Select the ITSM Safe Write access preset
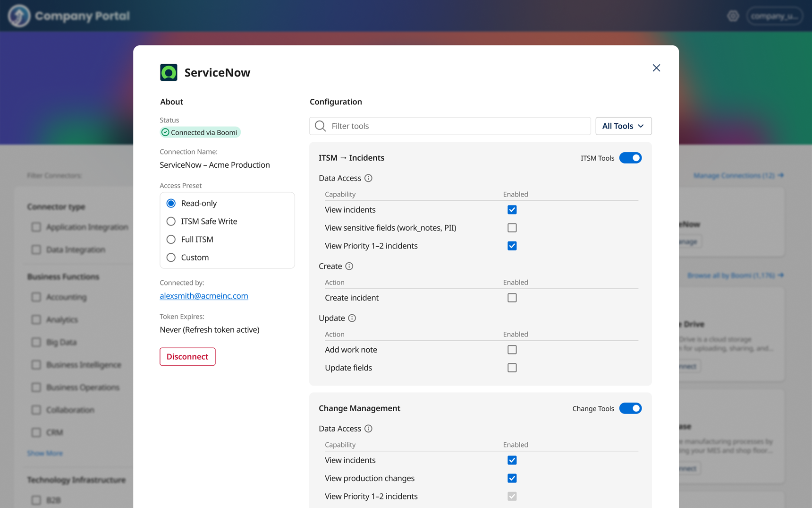This screenshot has width=812, height=508. [171, 221]
